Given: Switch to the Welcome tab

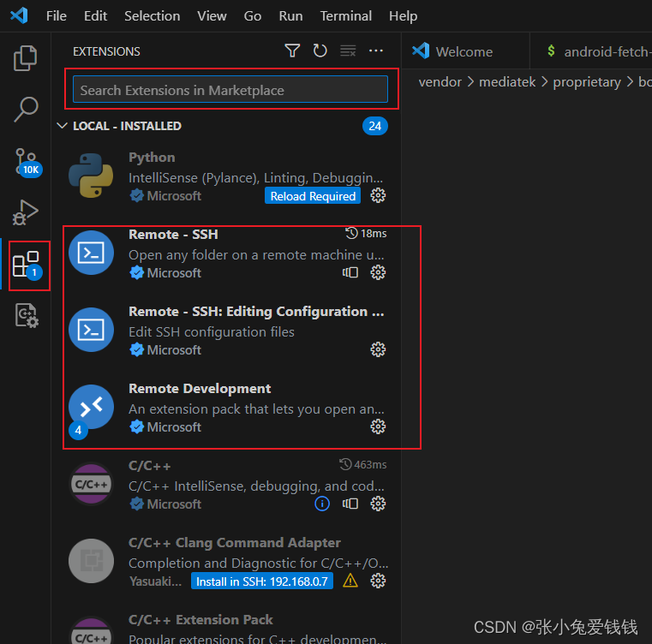Looking at the screenshot, I should (466, 51).
